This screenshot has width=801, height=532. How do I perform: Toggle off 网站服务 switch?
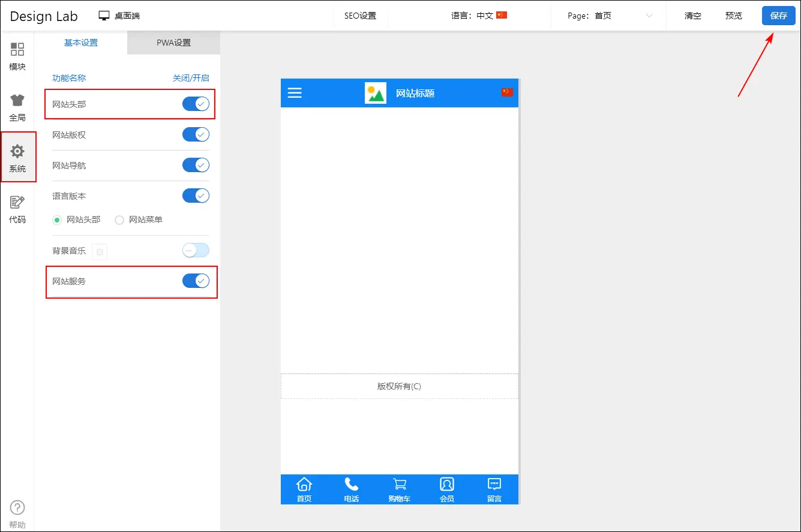click(x=196, y=281)
